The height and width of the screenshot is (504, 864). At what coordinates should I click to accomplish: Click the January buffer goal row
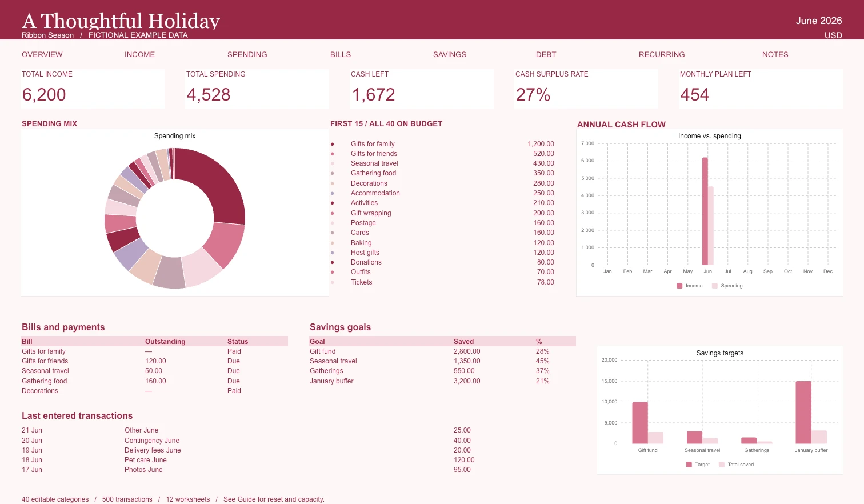(x=442, y=381)
